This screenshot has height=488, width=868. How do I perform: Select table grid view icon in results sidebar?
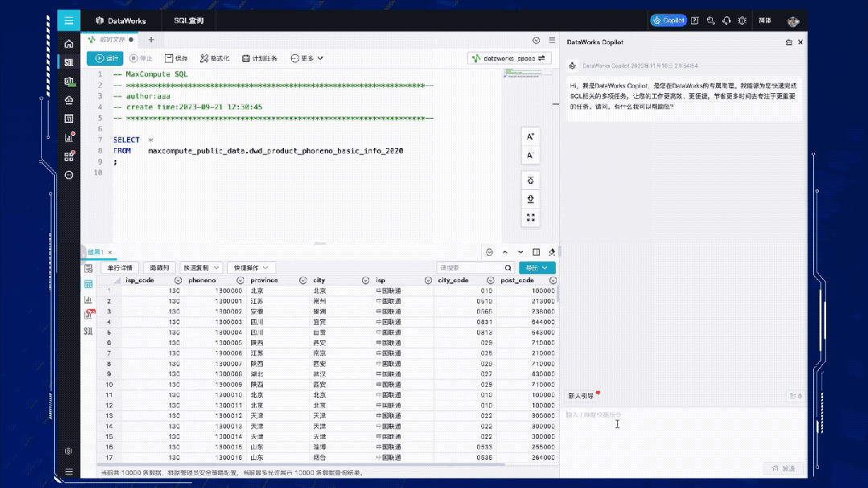pyautogui.click(x=88, y=284)
